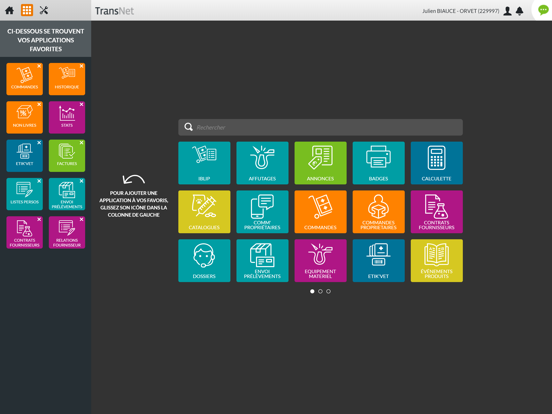Image resolution: width=552 pixels, height=414 pixels.
Task: Remove Factures favorite with its X
Action: click(x=81, y=143)
